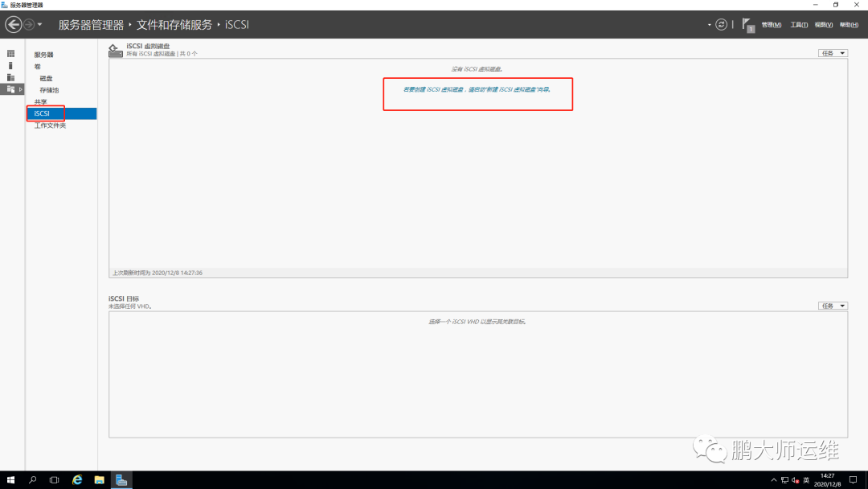Screen dimensions: 868x489
Task: Open Task View on the taskbar
Action: point(55,480)
